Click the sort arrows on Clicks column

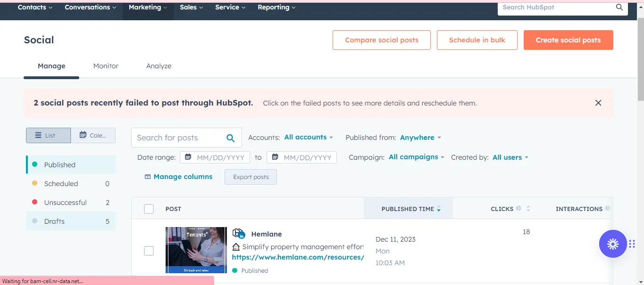coord(528,209)
